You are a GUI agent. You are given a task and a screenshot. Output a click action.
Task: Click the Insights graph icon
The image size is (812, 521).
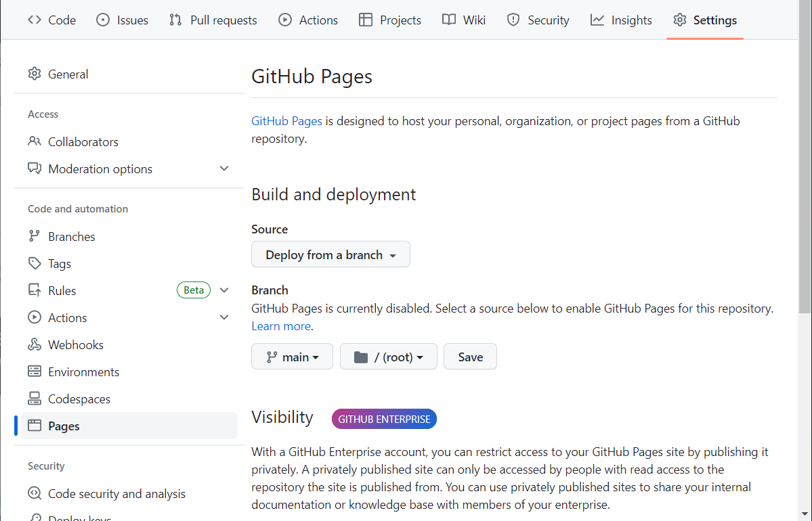597,20
